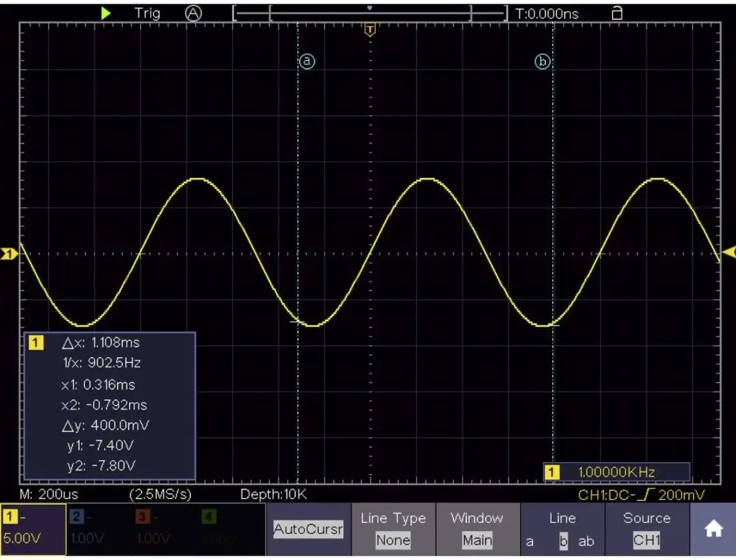Click the T:0.000ns trigger time readout

point(547,14)
